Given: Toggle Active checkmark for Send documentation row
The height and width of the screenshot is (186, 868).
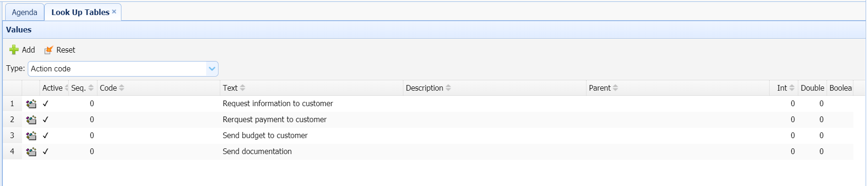Looking at the screenshot, I should pyautogui.click(x=46, y=152).
